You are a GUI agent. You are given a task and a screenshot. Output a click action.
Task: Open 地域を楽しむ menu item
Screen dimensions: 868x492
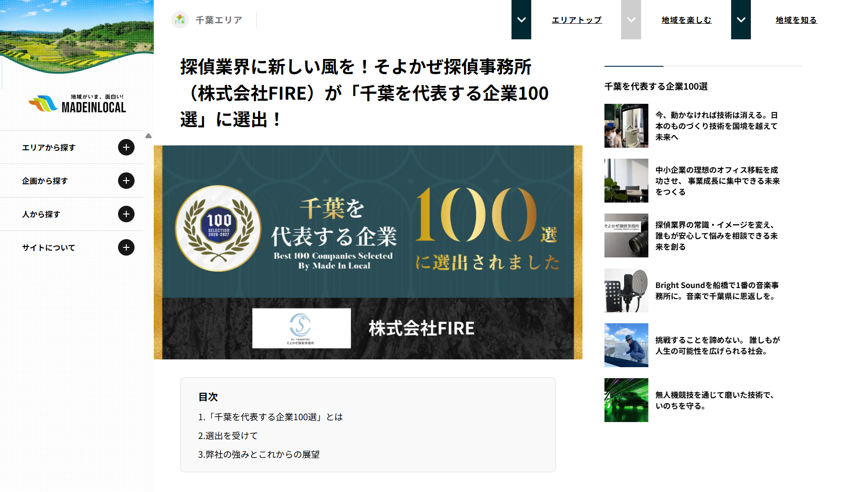[686, 20]
